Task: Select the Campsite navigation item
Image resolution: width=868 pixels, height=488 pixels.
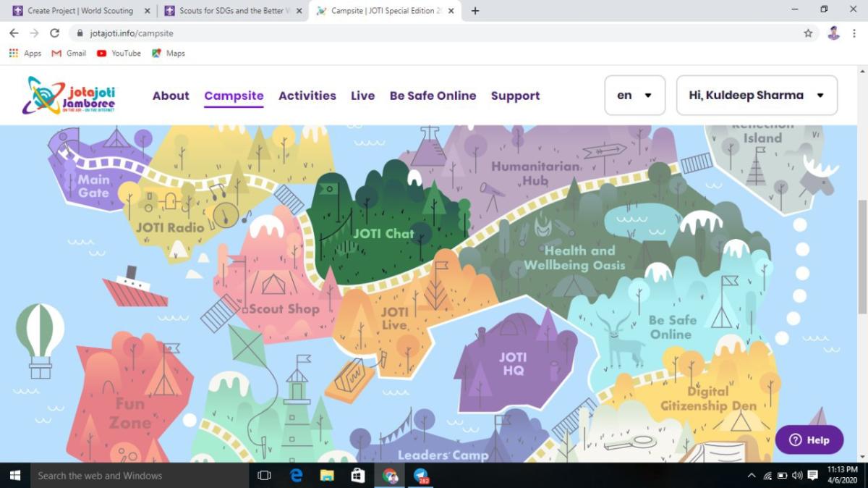Action: (x=234, y=96)
